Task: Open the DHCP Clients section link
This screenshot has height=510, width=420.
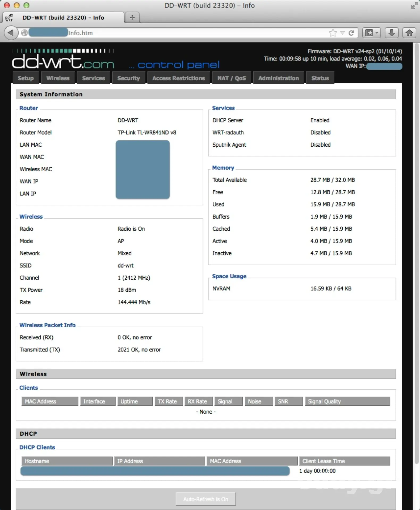Action: pyautogui.click(x=37, y=447)
